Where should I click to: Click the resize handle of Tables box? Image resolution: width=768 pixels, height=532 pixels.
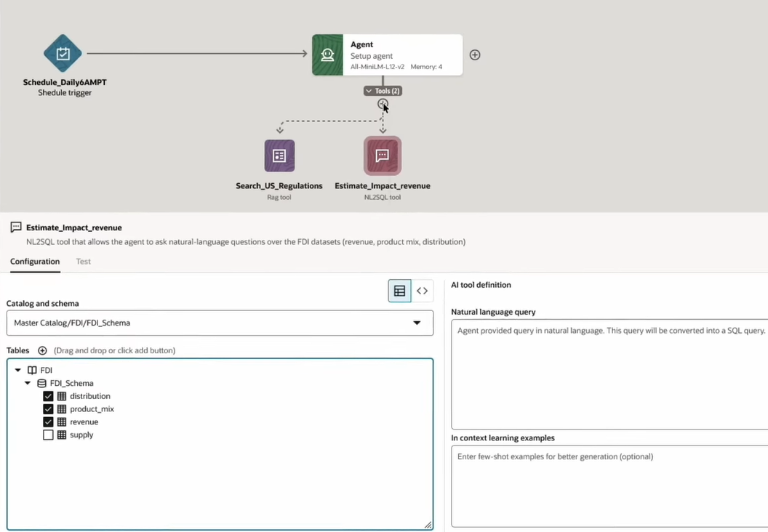point(428,525)
